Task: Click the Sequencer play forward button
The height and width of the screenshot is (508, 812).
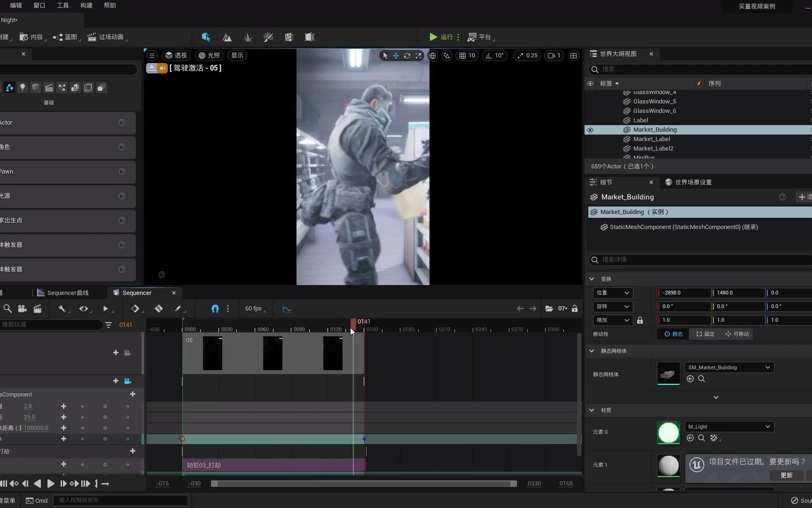Action: (x=51, y=484)
